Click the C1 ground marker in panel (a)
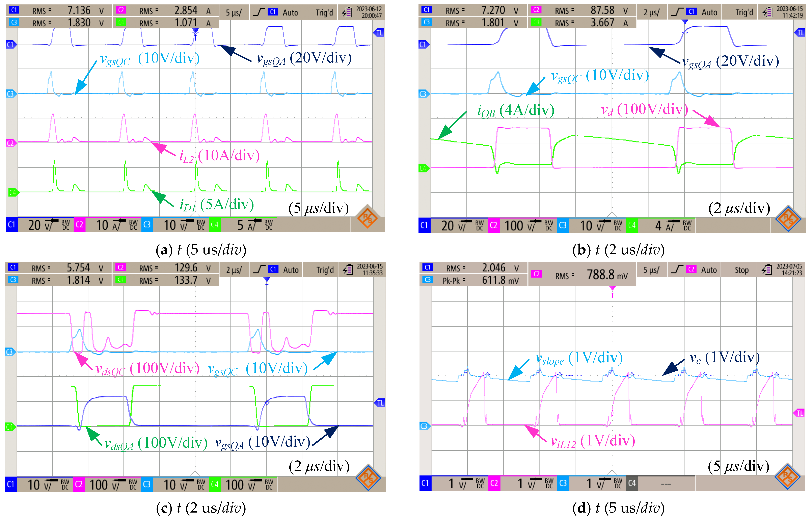 coord(11,45)
